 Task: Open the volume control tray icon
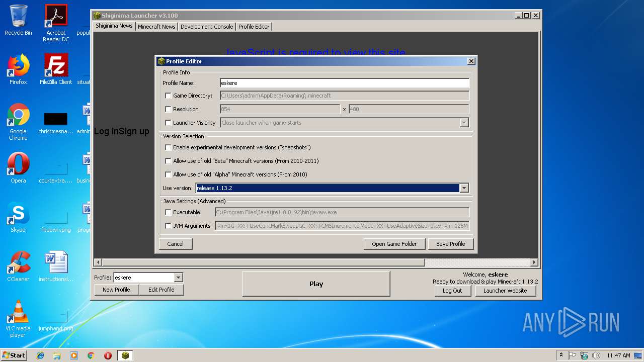pos(596,355)
